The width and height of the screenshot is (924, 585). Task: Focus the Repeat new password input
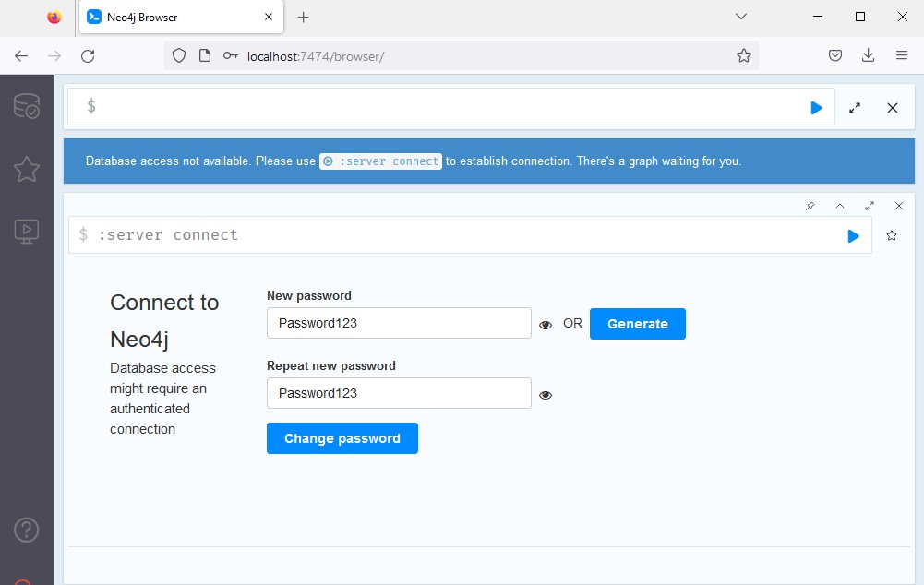point(399,393)
